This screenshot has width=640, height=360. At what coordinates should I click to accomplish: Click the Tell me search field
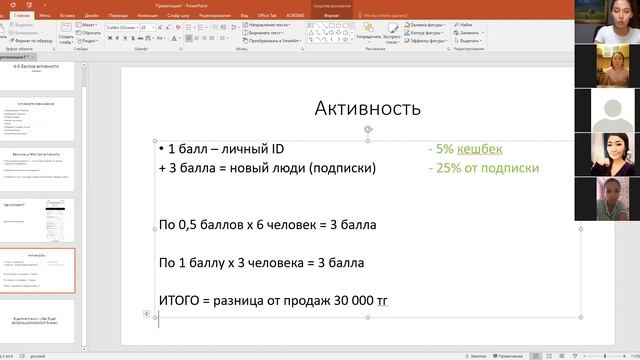coord(383,16)
